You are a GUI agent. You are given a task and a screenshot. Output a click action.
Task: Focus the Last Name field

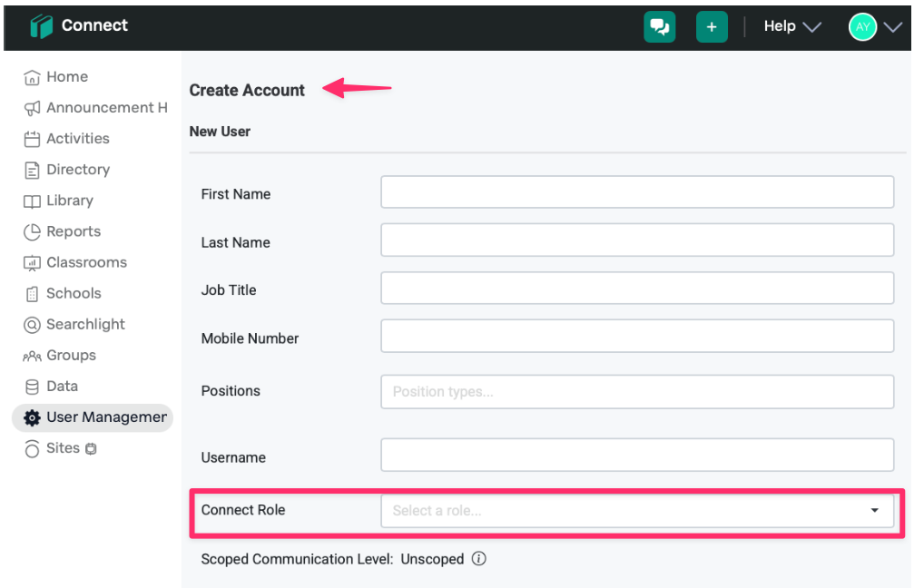[x=637, y=240]
